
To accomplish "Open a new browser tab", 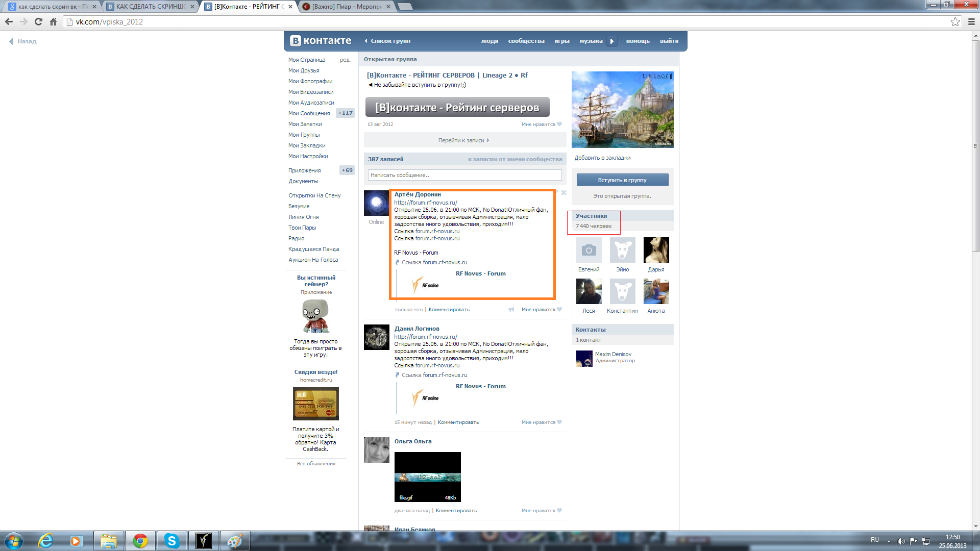I will (405, 7).
